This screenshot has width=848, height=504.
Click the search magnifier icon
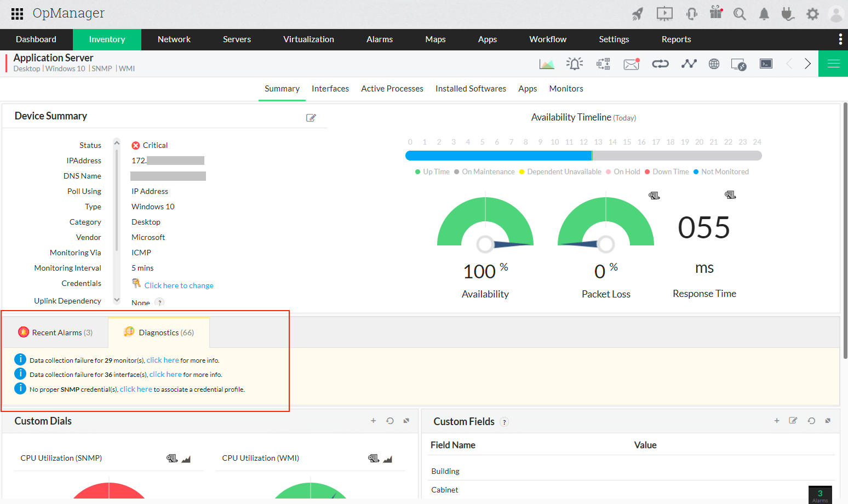coord(740,14)
